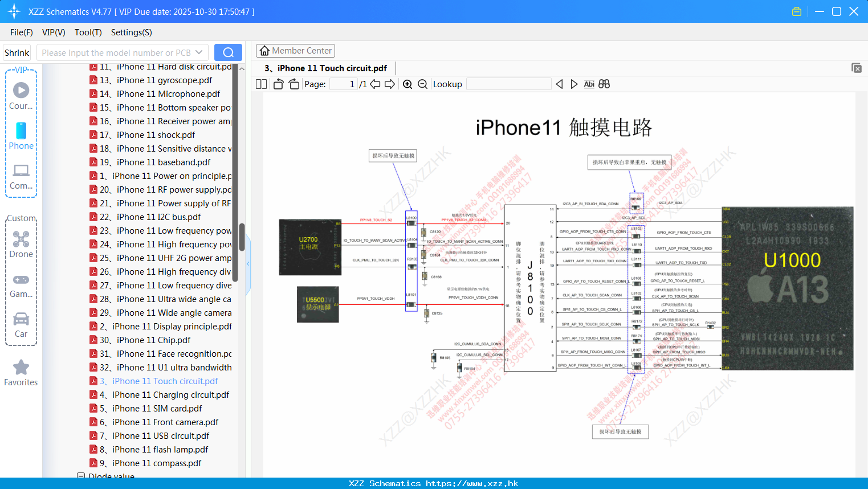Select the iPhone 11 Touch circuit.pdf tab
Viewport: 868px width, 489px height.
point(325,68)
